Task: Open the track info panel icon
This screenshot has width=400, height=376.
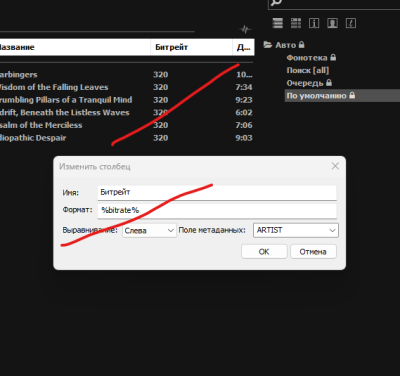Action: pyautogui.click(x=314, y=23)
